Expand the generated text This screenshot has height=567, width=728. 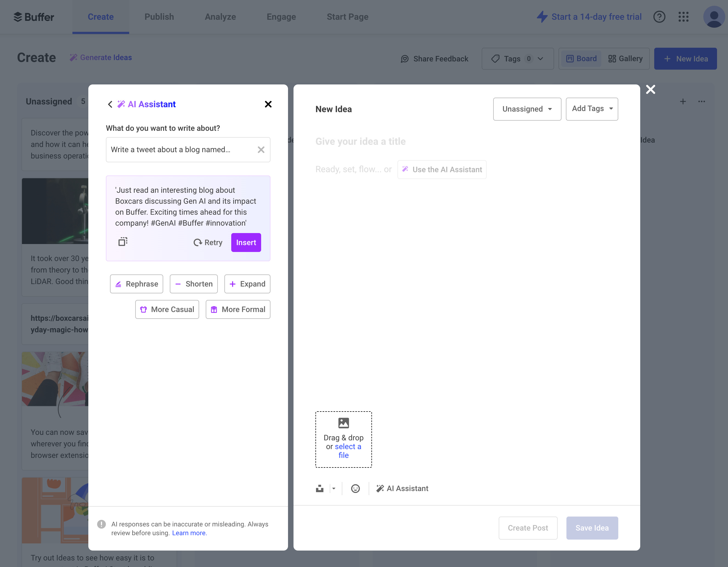pos(247,284)
